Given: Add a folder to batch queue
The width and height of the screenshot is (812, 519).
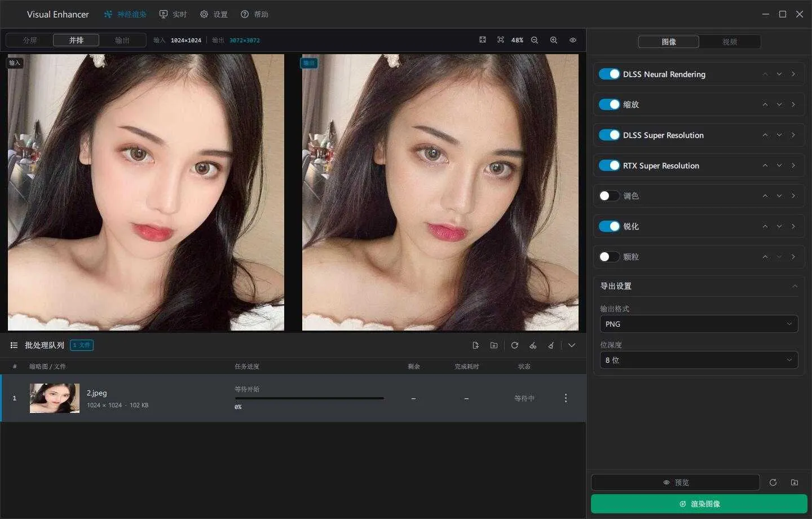Looking at the screenshot, I should 494,345.
